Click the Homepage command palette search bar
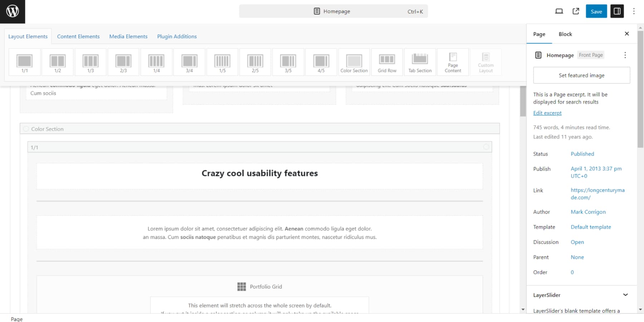The width and height of the screenshot is (644, 322). pos(333,11)
